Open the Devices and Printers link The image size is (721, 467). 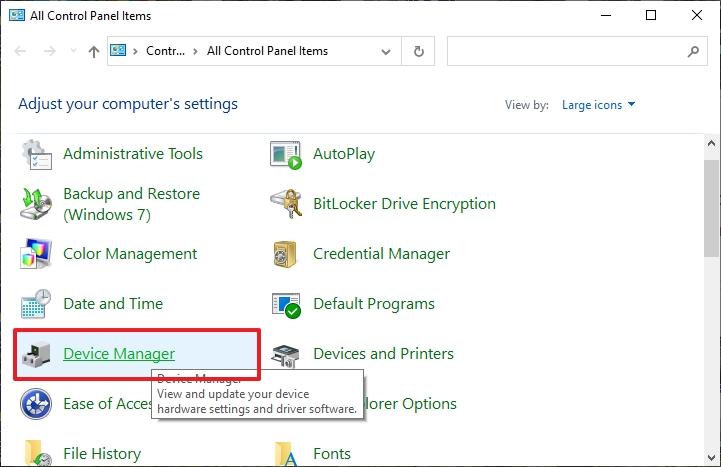pyautogui.click(x=383, y=353)
